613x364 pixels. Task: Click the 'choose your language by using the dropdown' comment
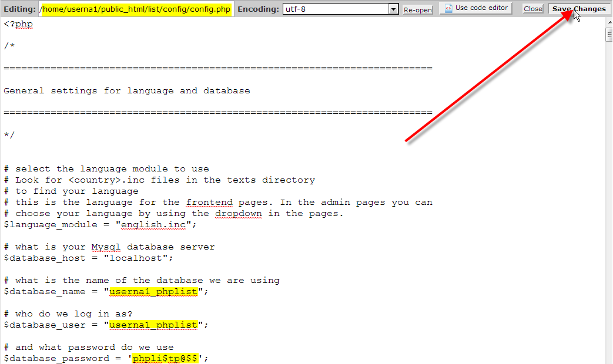pyautogui.click(x=173, y=214)
